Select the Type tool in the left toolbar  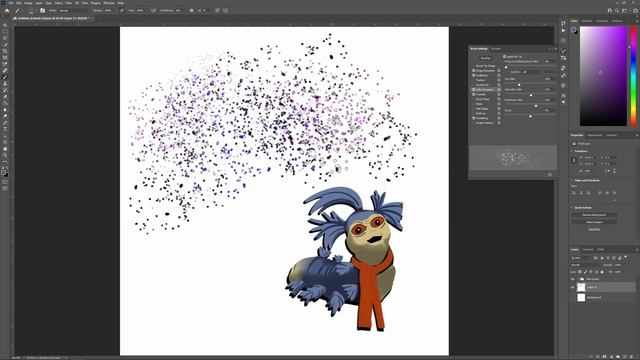pos(5,129)
